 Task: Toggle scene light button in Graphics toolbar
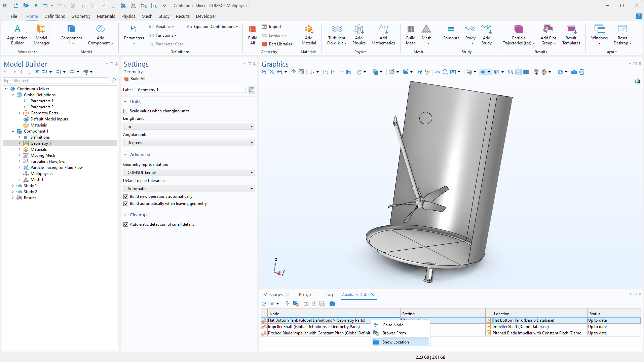[483, 72]
